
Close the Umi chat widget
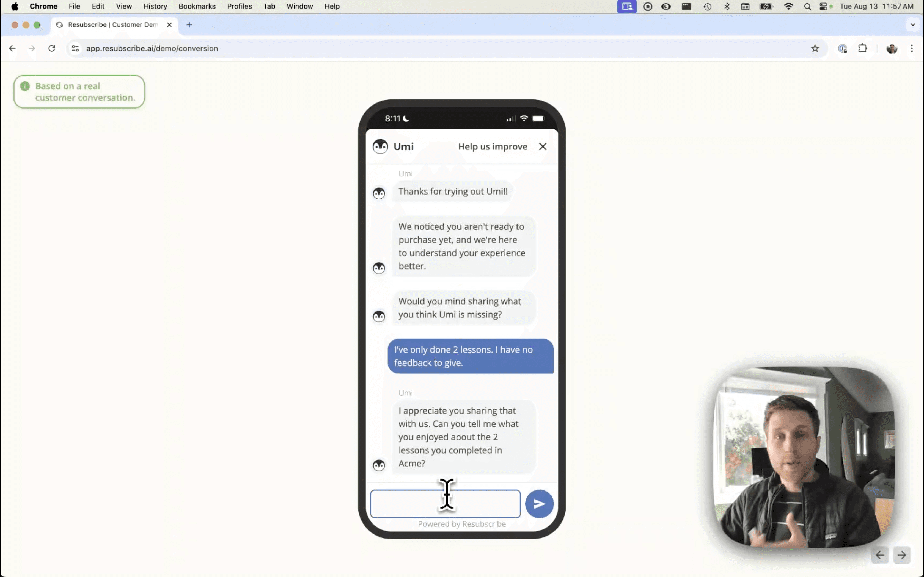pos(543,146)
